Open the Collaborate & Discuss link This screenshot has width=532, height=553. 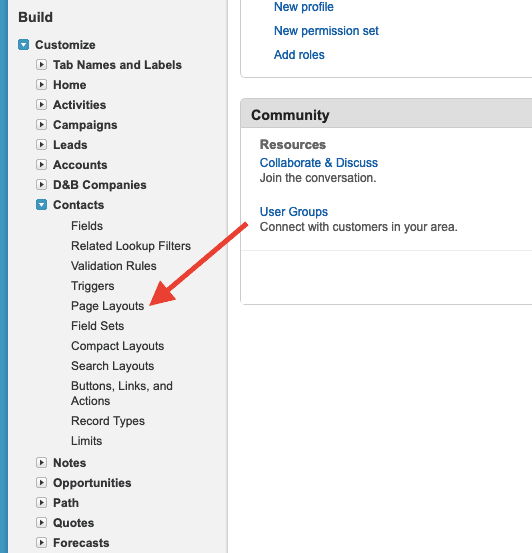point(319,163)
